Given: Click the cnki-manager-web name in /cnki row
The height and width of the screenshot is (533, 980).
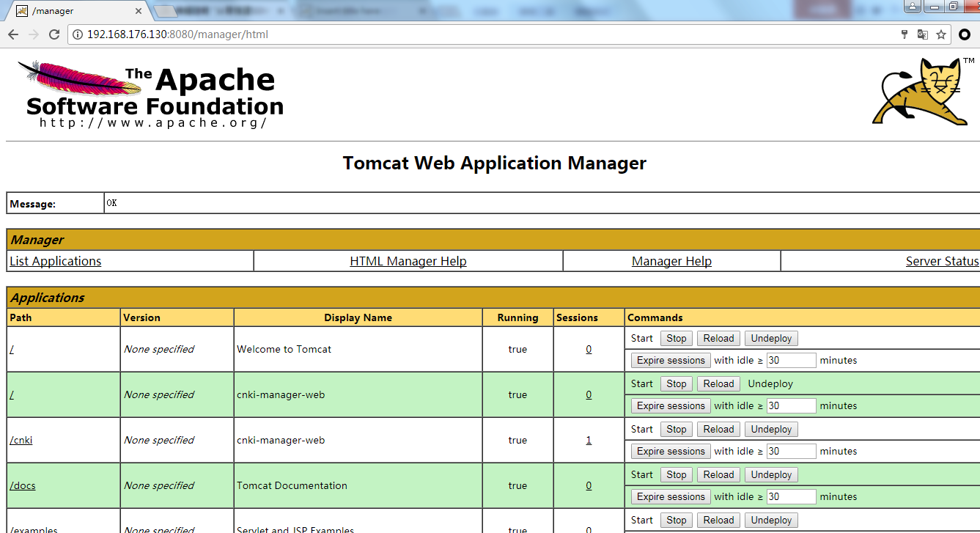Looking at the screenshot, I should [x=281, y=441].
